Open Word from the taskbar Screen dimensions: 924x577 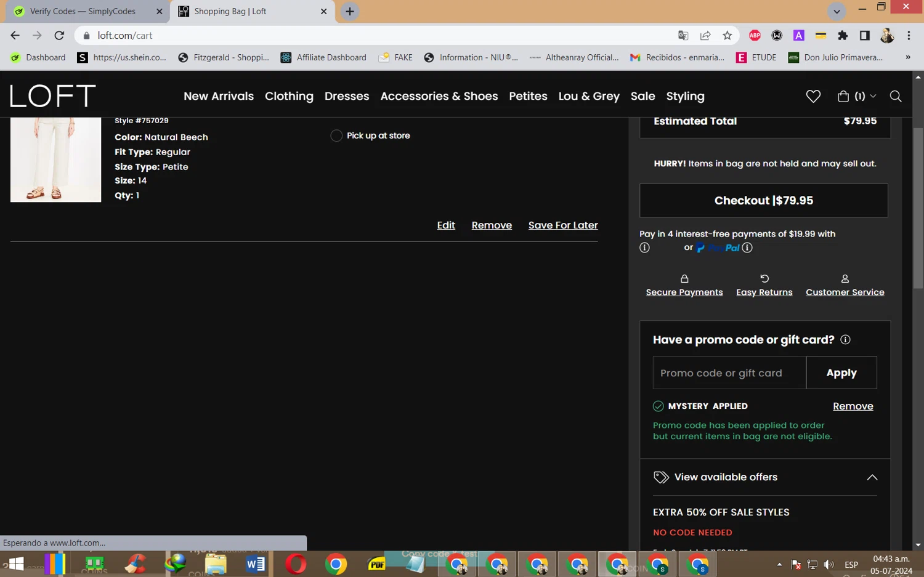(255, 564)
